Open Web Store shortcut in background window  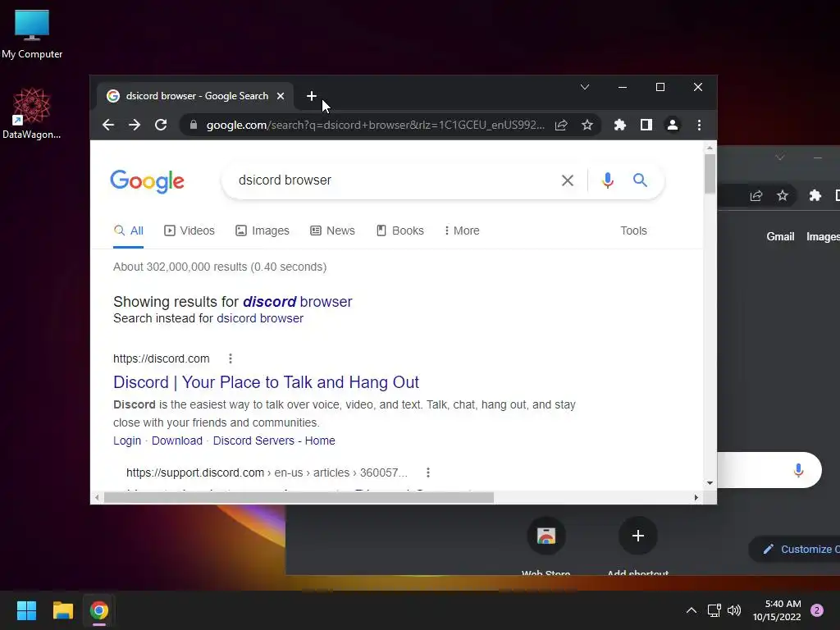546,536
